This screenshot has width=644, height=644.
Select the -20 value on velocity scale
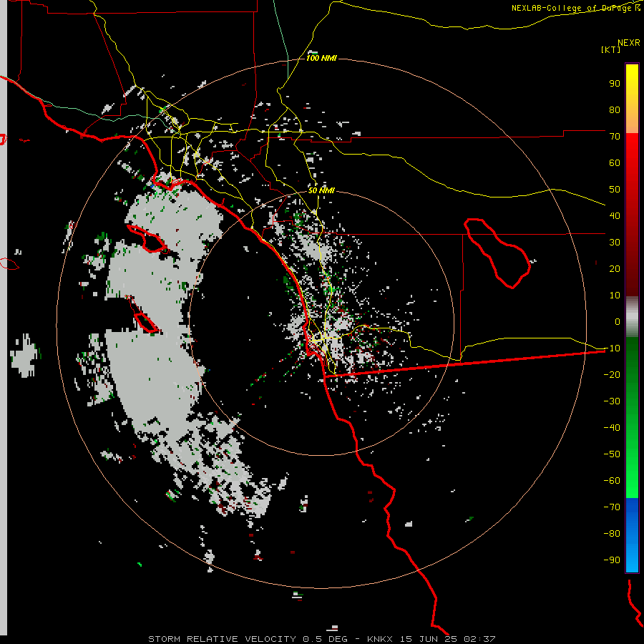(x=612, y=375)
